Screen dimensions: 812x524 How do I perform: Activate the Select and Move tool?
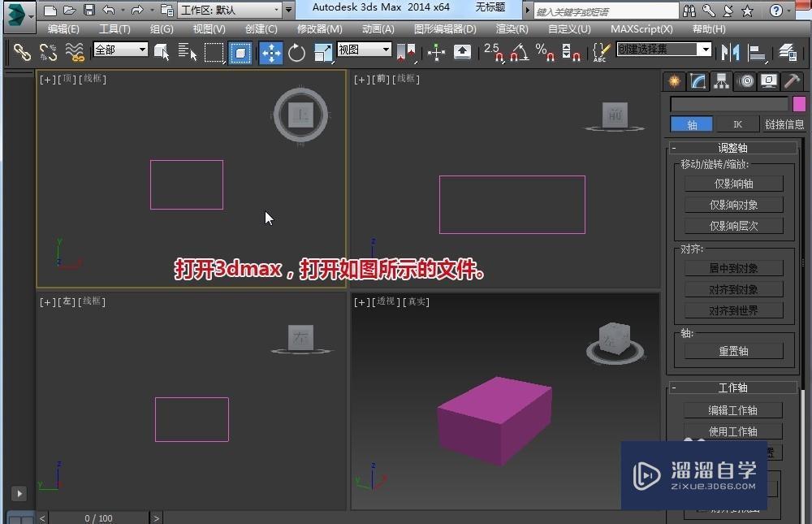tap(270, 52)
